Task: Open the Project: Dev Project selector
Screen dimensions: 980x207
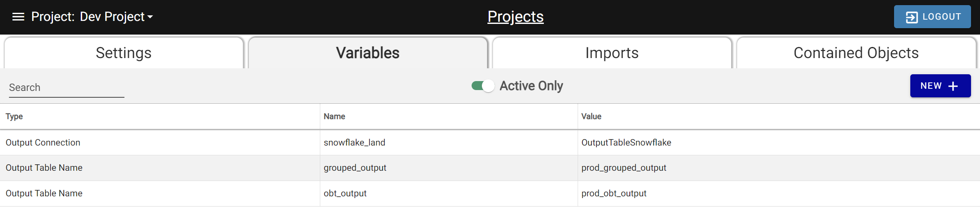Action: point(92,17)
